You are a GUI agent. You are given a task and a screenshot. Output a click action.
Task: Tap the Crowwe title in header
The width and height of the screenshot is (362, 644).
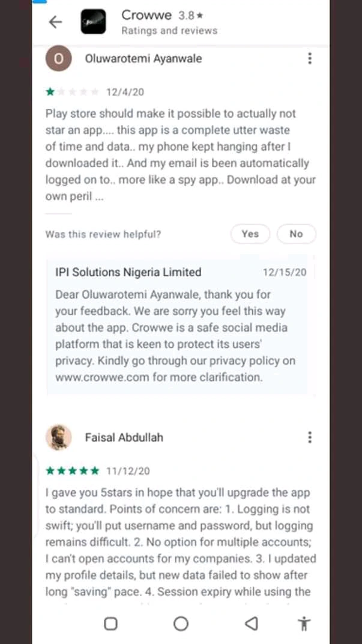pyautogui.click(x=146, y=15)
